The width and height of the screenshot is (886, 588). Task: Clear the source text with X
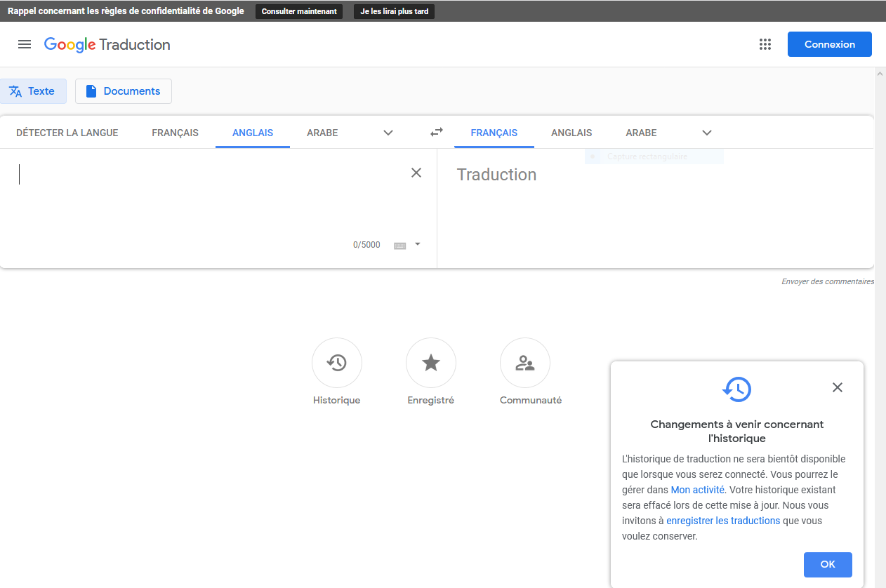coord(416,173)
